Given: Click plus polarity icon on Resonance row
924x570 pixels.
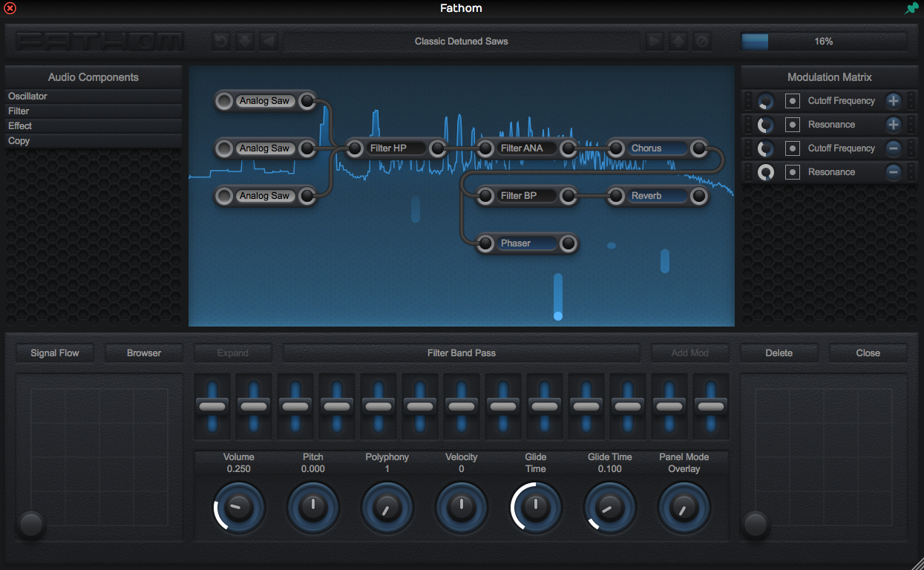Looking at the screenshot, I should tap(894, 125).
